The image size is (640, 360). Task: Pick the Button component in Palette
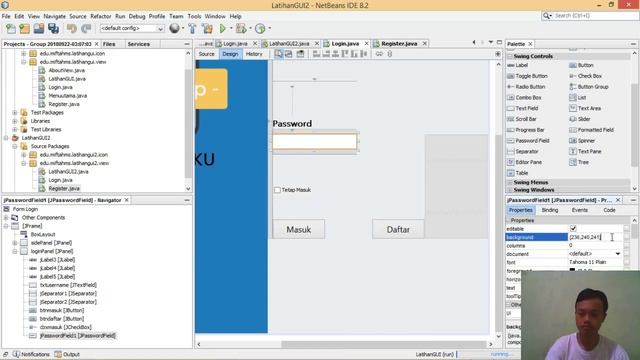(582, 65)
